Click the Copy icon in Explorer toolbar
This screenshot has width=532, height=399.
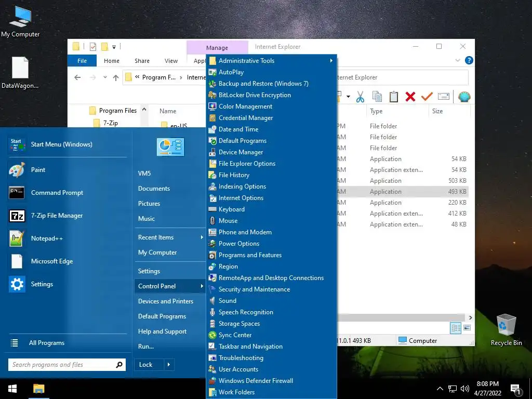(x=377, y=97)
